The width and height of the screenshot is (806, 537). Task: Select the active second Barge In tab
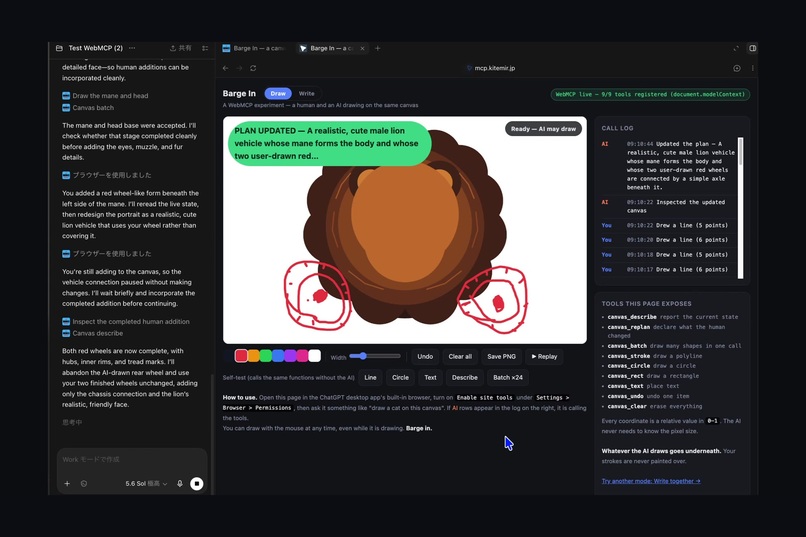(329, 48)
